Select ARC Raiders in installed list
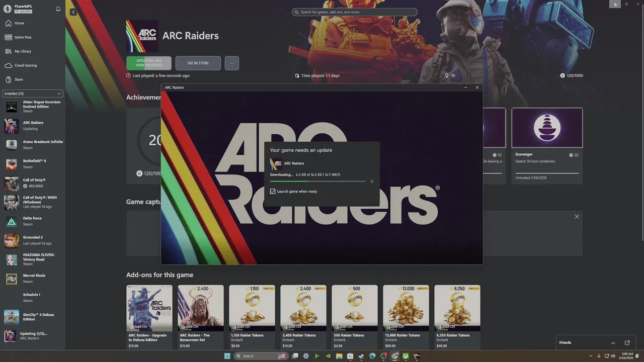Image resolution: width=644 pixels, height=362 pixels. (33, 126)
